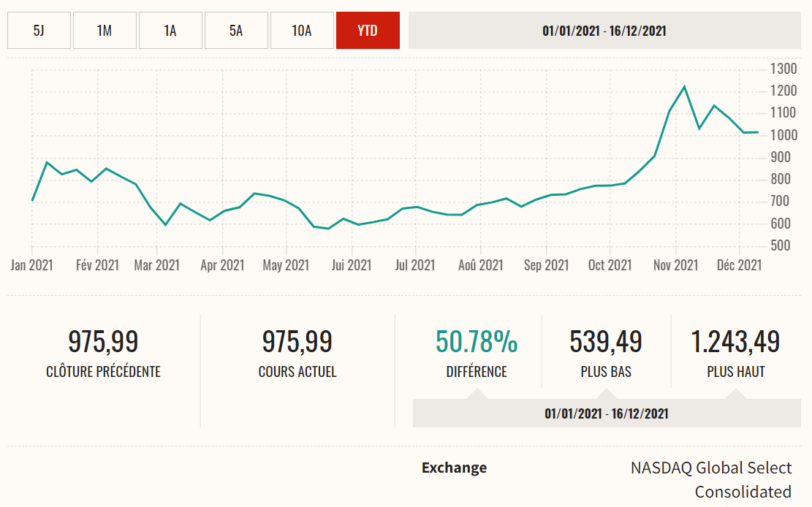Click the Cours Actuel value
The image size is (812, 507).
tap(297, 342)
